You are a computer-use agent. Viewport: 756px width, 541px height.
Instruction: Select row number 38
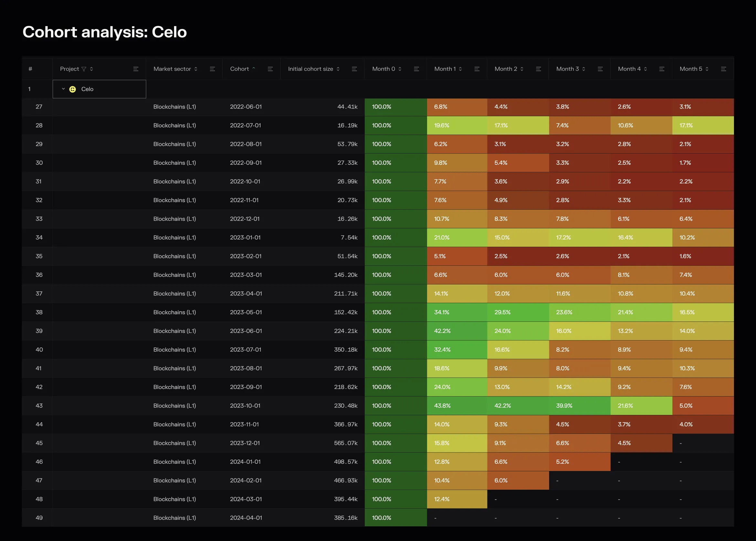(x=39, y=312)
